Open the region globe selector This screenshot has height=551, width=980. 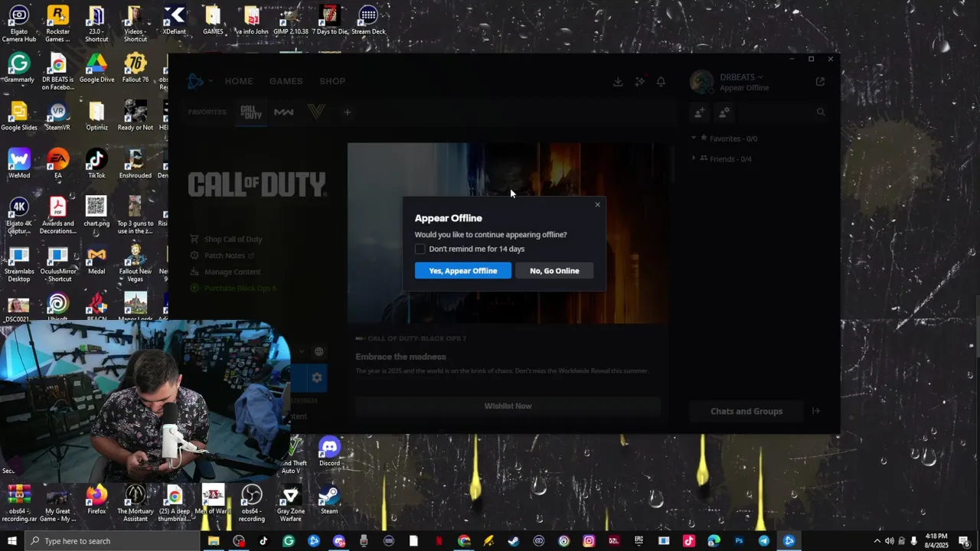point(318,352)
